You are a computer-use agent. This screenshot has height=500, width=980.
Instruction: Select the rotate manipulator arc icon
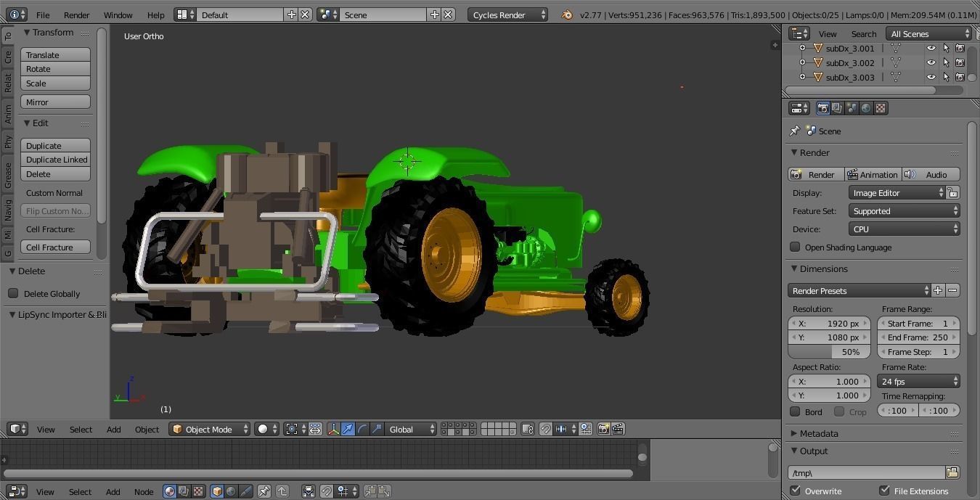(362, 429)
